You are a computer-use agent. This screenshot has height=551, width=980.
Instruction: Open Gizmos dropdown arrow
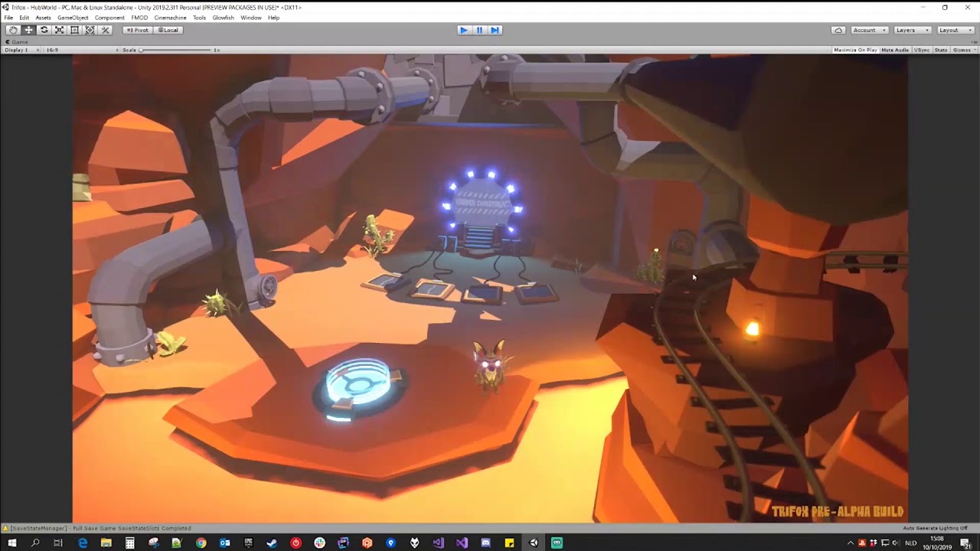[x=975, y=50]
